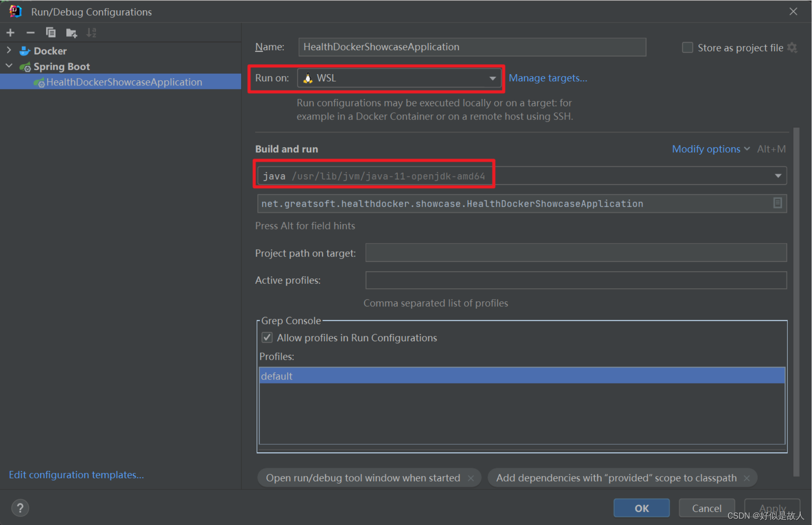Viewport: 812px width, 525px height.
Task: Open Edit configuration templates
Action: tap(76, 474)
